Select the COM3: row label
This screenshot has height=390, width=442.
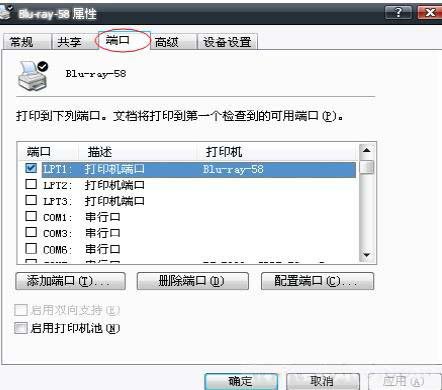coord(58,233)
